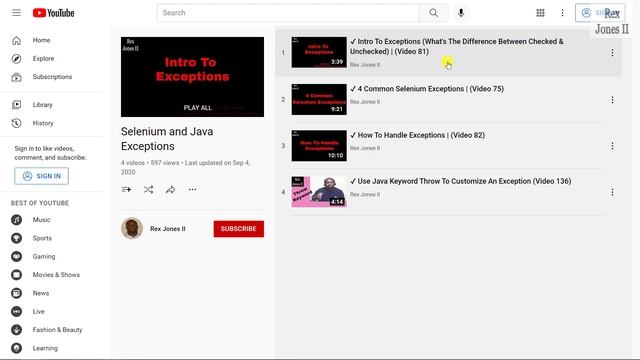Click the 3:39 Intro To Exceptions thumbnail
The image size is (640, 360).
(319, 53)
